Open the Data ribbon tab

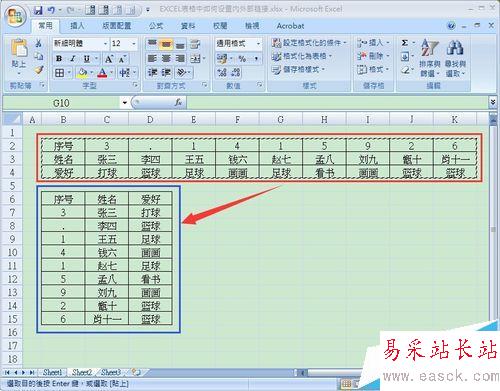click(x=188, y=26)
